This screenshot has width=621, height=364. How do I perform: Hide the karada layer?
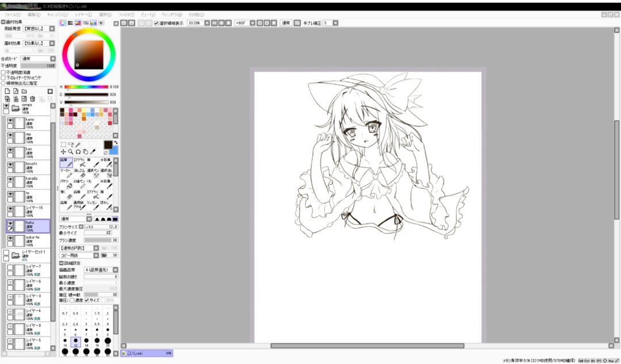(x=10, y=179)
